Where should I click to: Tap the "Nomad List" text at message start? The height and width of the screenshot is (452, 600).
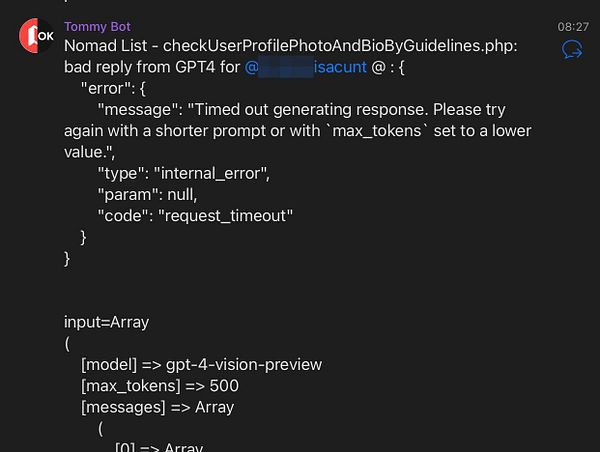point(105,46)
